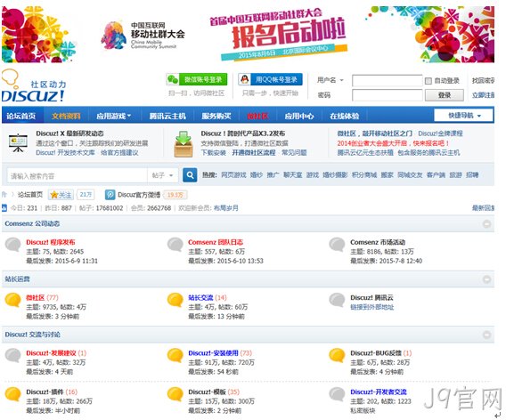
Task: Click the yellow bubble icon beside 微社区 forum
Action: 13,300
